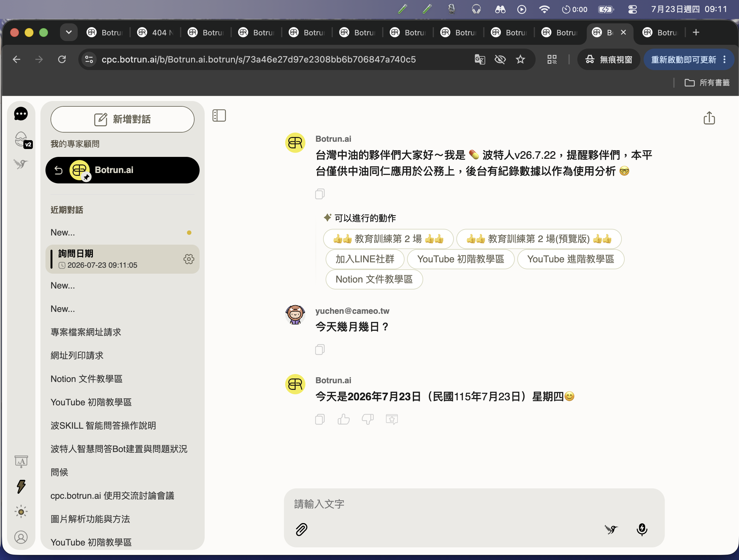The width and height of the screenshot is (739, 560).
Task: Expand the tab search dropdown chevron
Action: (69, 33)
